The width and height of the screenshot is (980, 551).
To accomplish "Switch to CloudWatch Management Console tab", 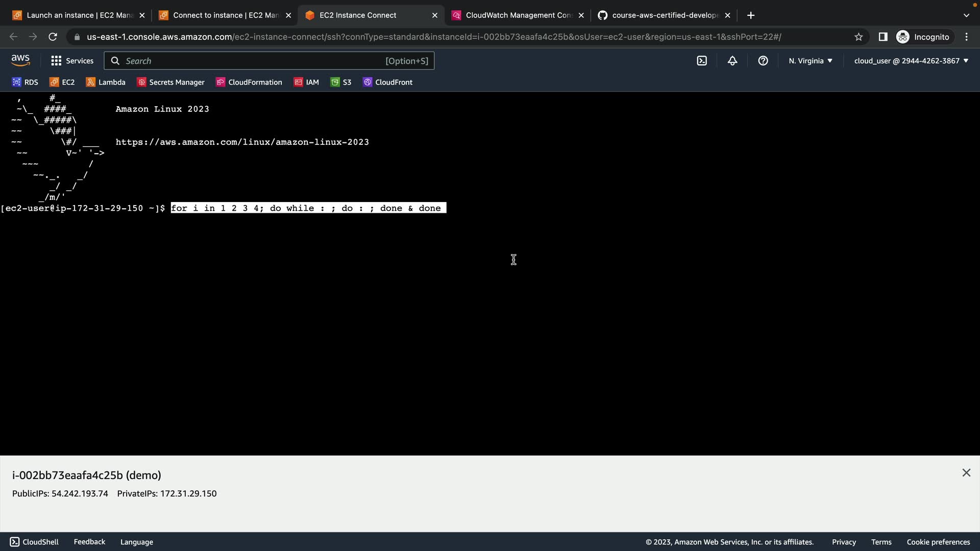I will (x=518, y=15).
